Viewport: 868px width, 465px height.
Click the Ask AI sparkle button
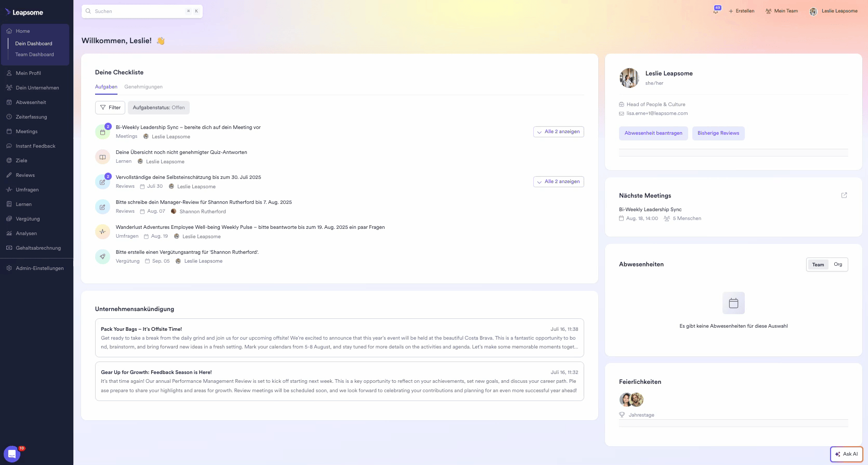tap(846, 454)
